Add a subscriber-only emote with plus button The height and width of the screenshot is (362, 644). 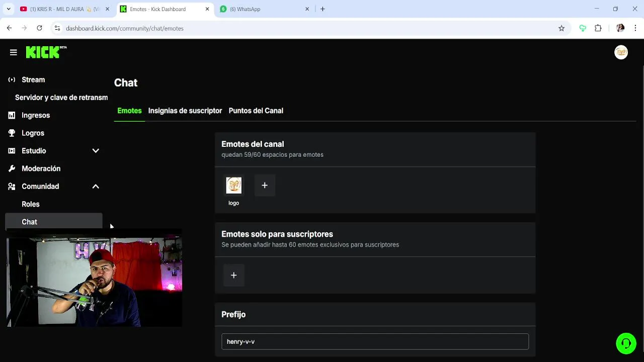pos(233,275)
